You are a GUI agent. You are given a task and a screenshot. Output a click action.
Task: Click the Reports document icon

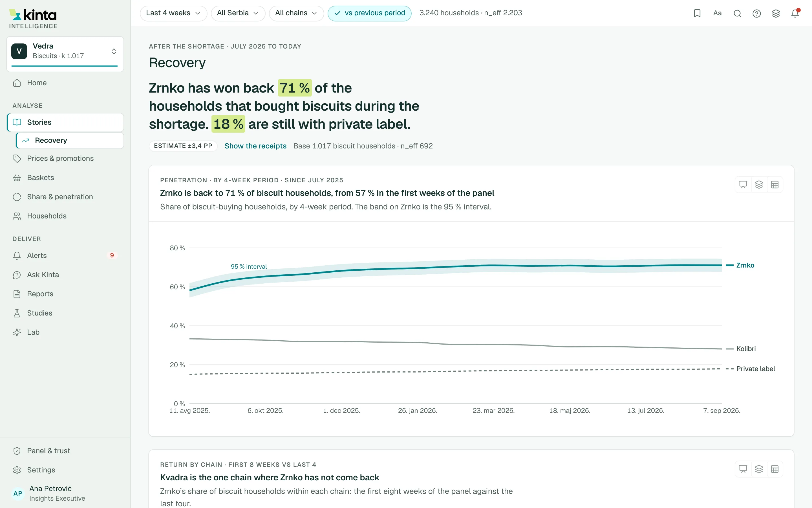[x=17, y=294]
